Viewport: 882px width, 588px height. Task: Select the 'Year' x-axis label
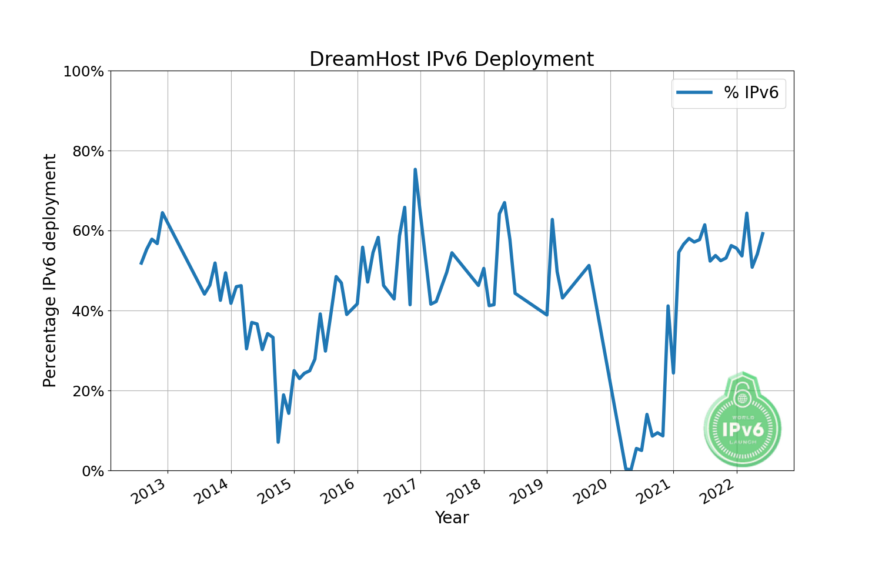[452, 517]
